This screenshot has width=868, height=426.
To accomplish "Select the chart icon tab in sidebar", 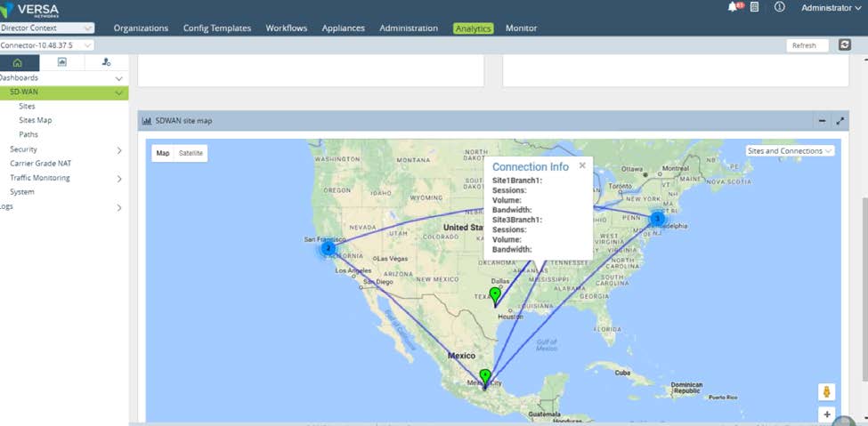I will click(62, 62).
